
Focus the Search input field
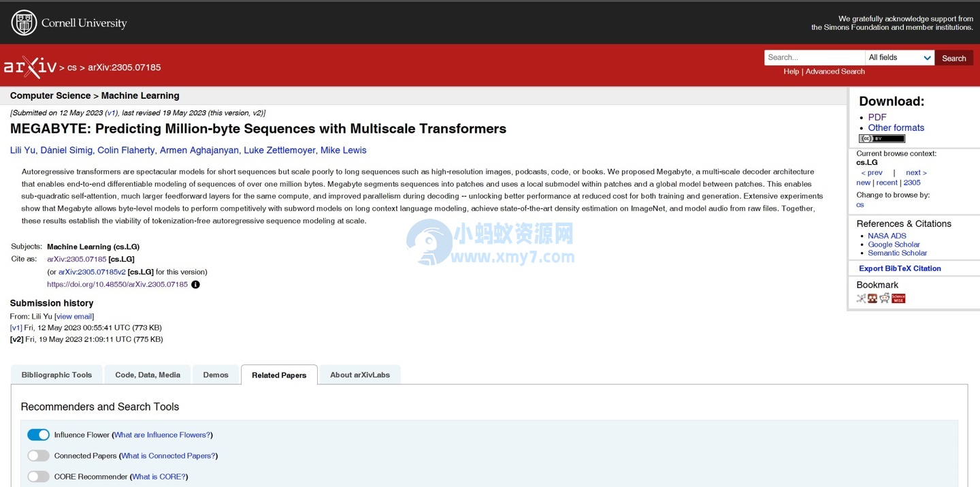point(814,58)
